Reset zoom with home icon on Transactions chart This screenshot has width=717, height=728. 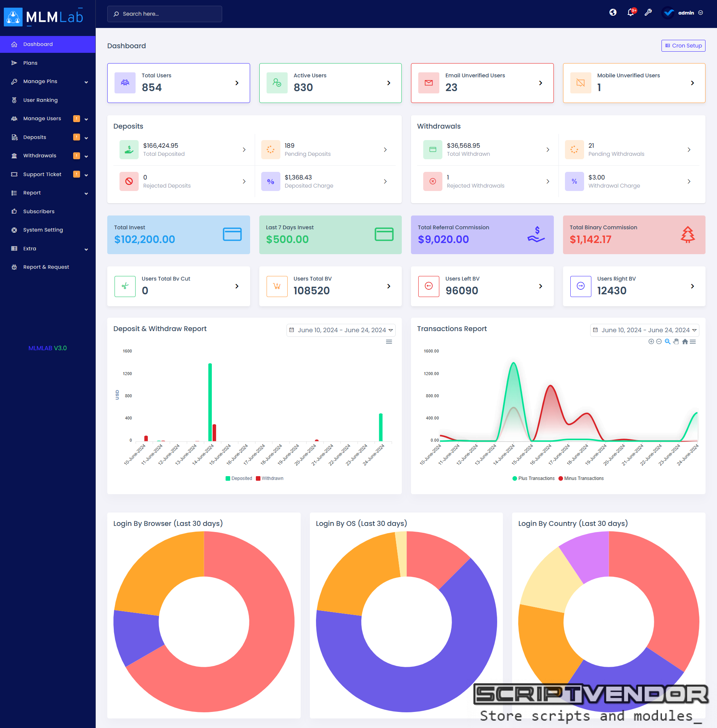(685, 341)
